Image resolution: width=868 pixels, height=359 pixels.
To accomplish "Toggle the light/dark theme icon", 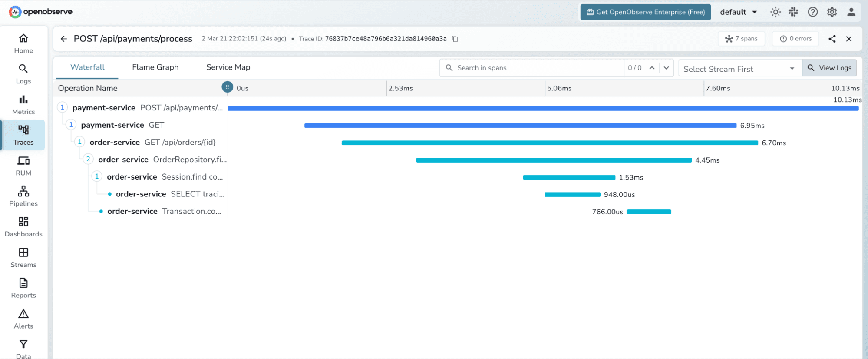I will [776, 12].
